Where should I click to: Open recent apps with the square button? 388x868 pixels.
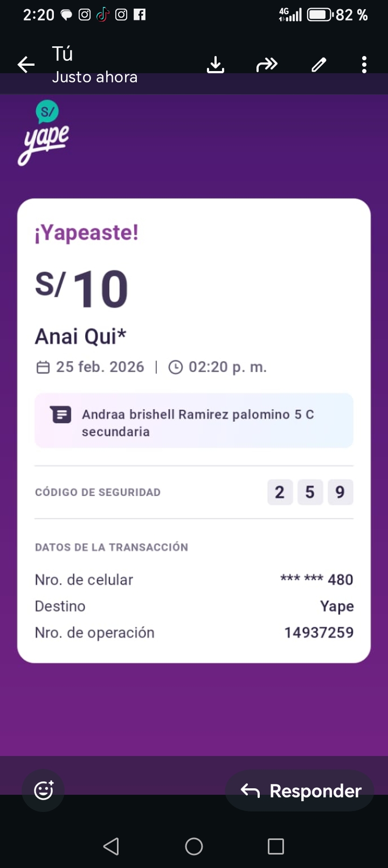pos(275,846)
